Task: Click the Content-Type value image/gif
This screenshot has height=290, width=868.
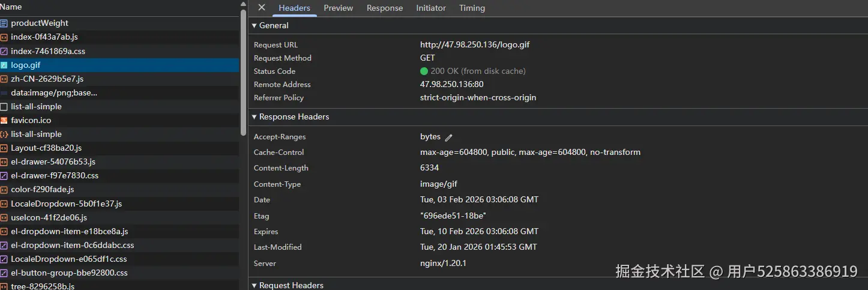Action: [x=439, y=184]
